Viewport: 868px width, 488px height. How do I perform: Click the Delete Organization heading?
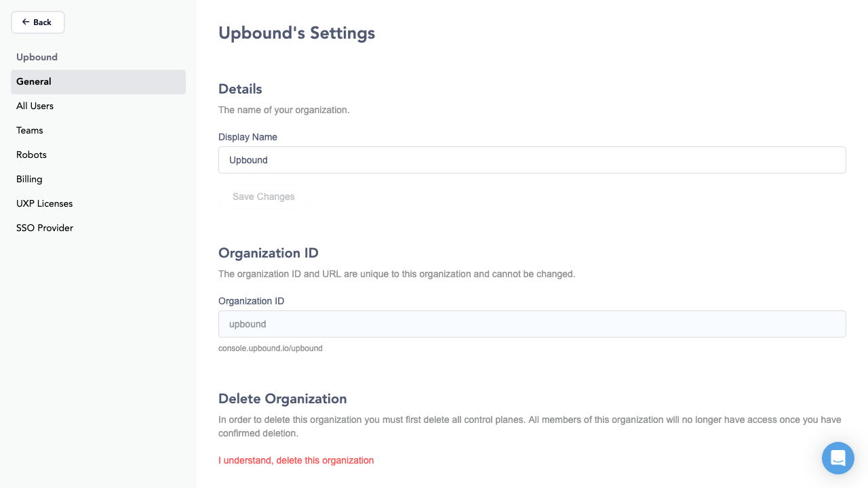282,399
